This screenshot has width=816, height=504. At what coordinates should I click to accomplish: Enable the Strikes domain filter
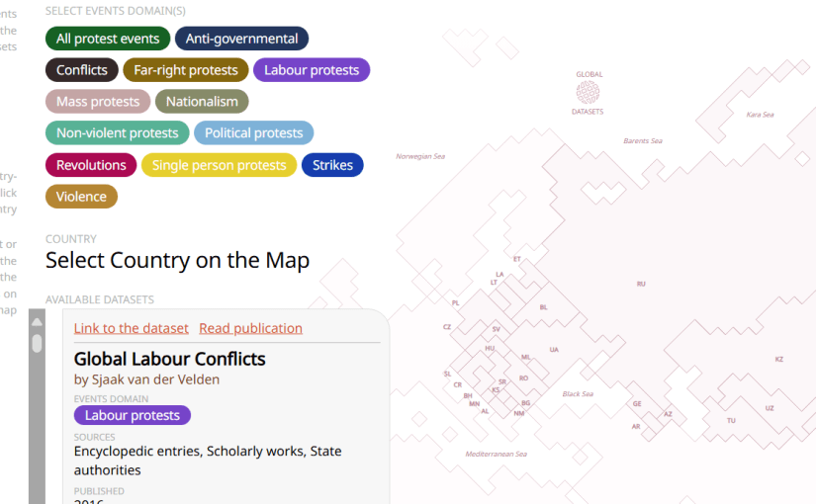pyautogui.click(x=332, y=165)
